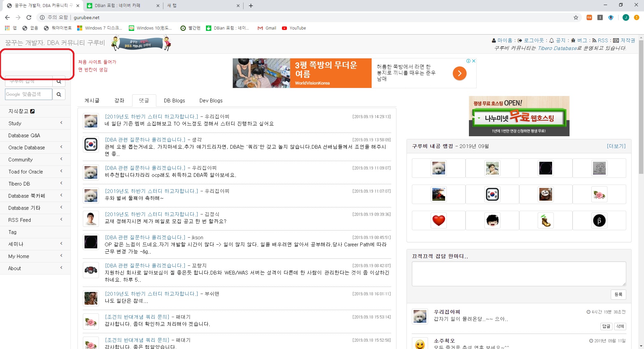Open the ikson comment titled DBA 관련 질문하나
The height and width of the screenshot is (349, 644).
[x=145, y=238]
